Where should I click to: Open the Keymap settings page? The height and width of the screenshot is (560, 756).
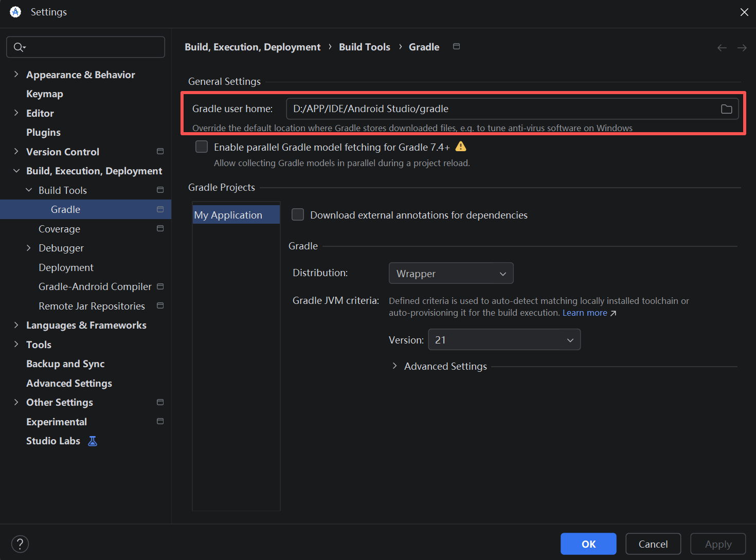pyautogui.click(x=45, y=94)
